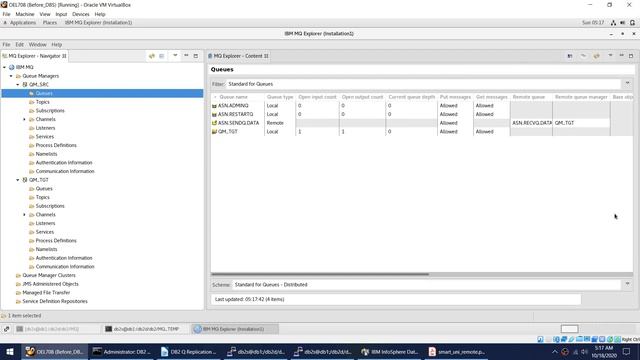Click GNOME workspace switcher box
Screen dimensions: 640x360
pos(569,329)
